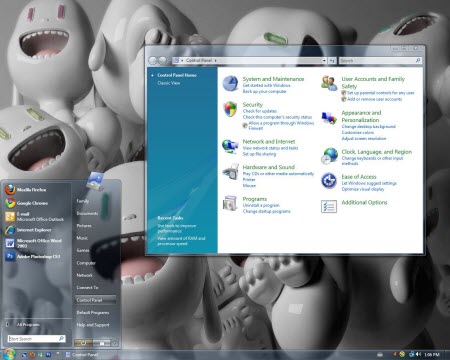This screenshot has width=450, height=360.
Task: Click Start Search input field
Action: [x=36, y=339]
